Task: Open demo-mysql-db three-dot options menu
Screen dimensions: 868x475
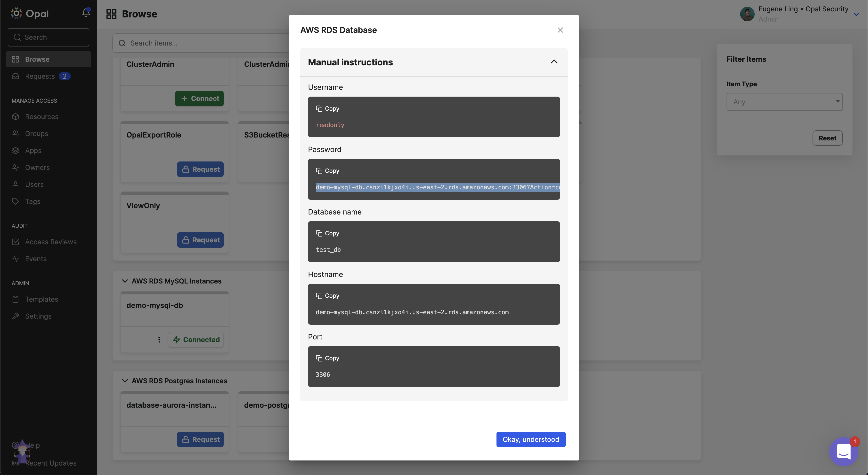Action: tap(159, 340)
